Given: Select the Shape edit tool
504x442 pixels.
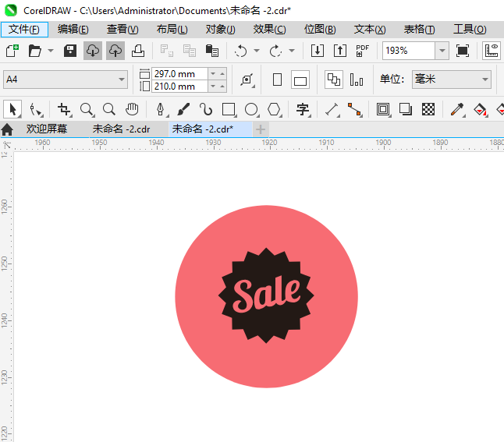Looking at the screenshot, I should [x=36, y=110].
